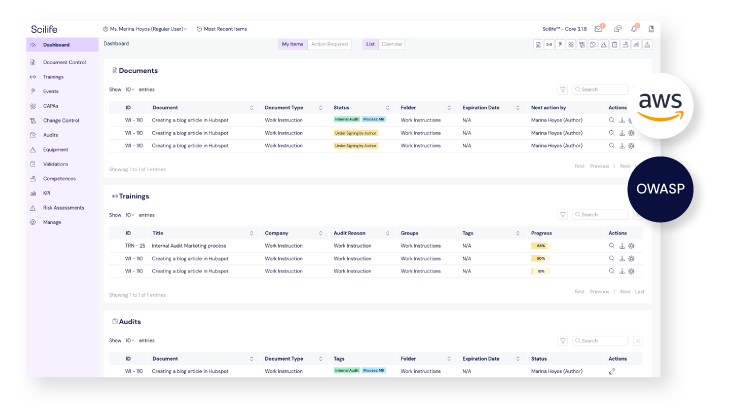Open Most Recent Items history
Screen dimensions: 730x419
click(x=222, y=29)
